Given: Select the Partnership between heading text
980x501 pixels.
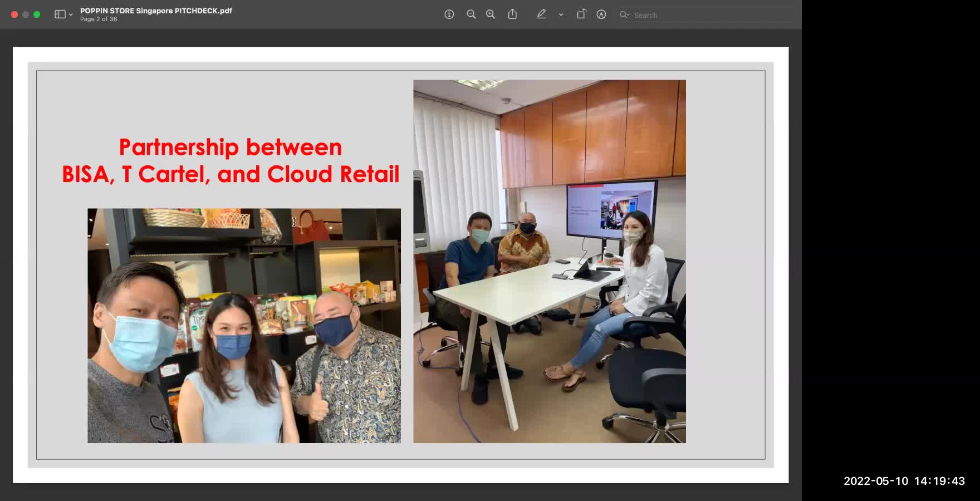Looking at the screenshot, I should [231, 148].
